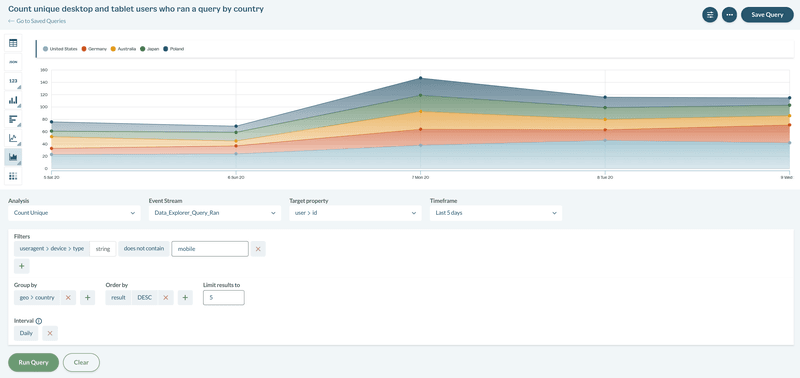Change the geo > country group by property

click(37, 297)
